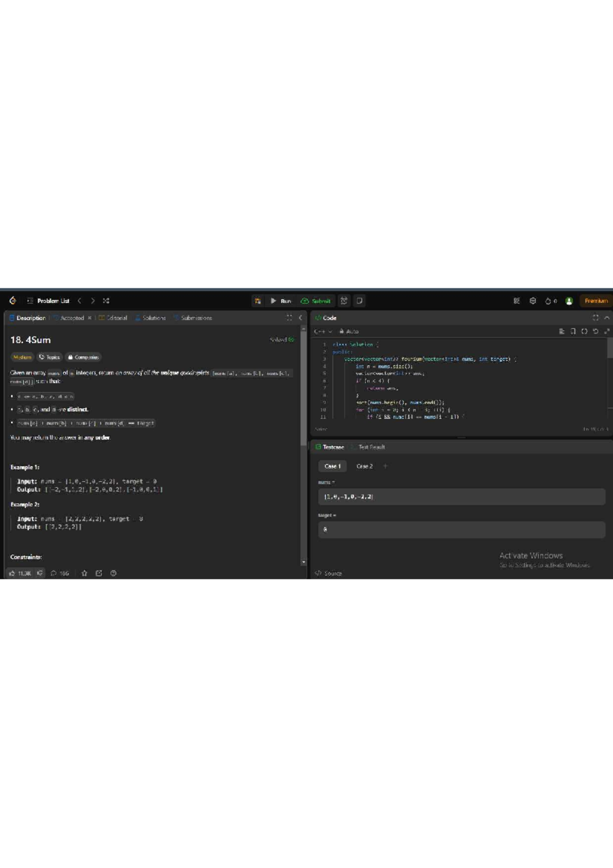Open the C++ language dropdown
The image size is (613, 868).
pos(323,331)
